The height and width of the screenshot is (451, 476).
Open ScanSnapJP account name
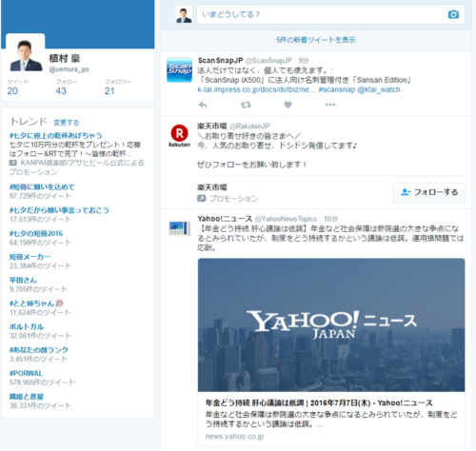(220, 60)
